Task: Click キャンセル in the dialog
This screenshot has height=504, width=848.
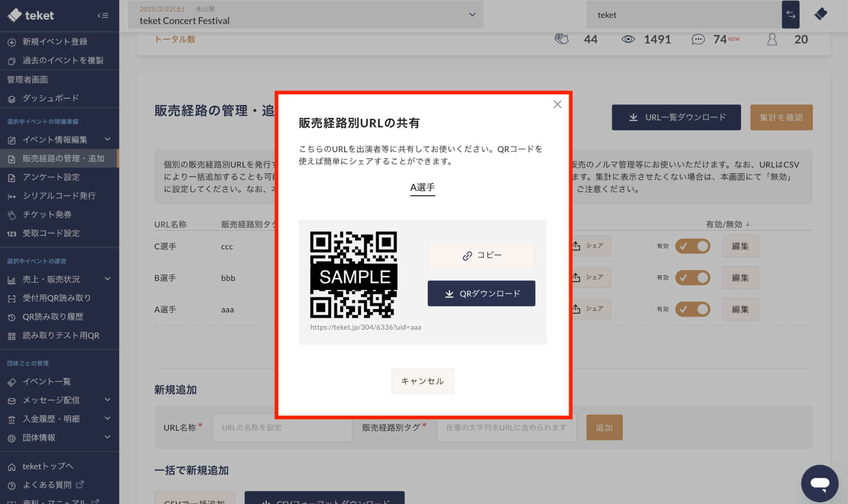Action: pos(423,381)
